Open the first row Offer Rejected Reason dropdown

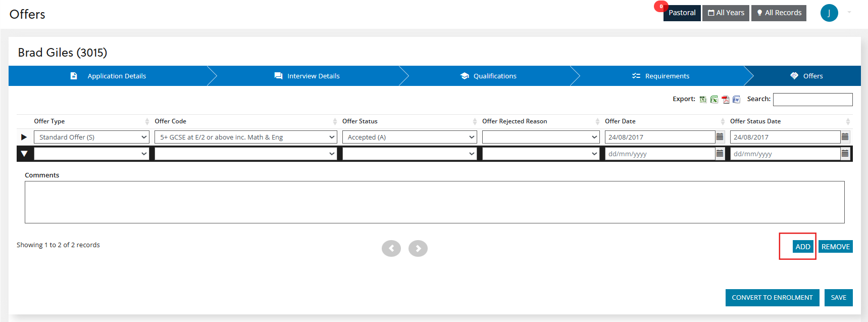coord(540,137)
